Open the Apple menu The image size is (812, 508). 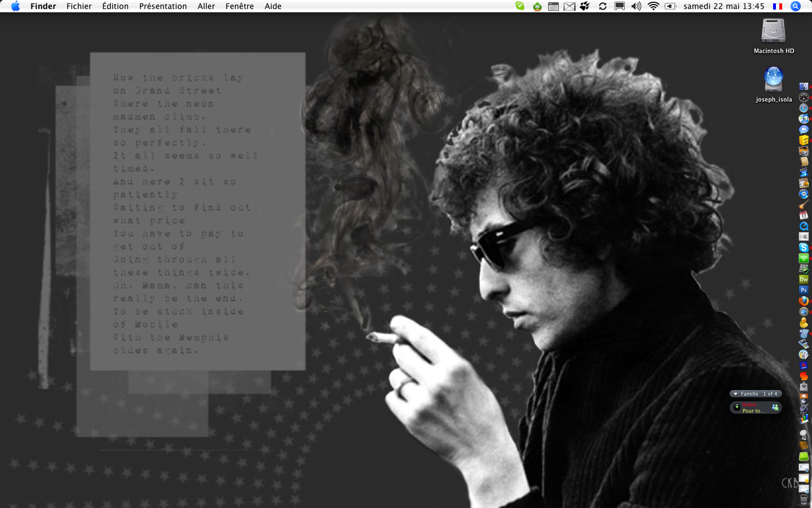(x=15, y=6)
